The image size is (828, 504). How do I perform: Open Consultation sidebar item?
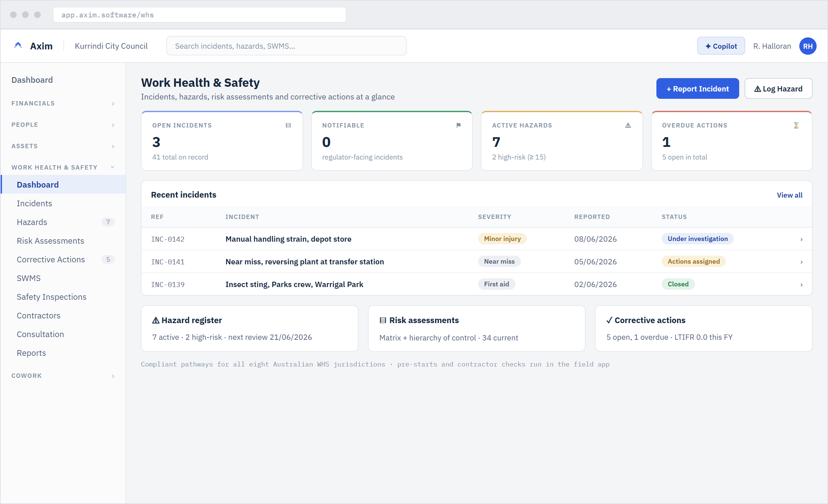pyautogui.click(x=63, y=334)
